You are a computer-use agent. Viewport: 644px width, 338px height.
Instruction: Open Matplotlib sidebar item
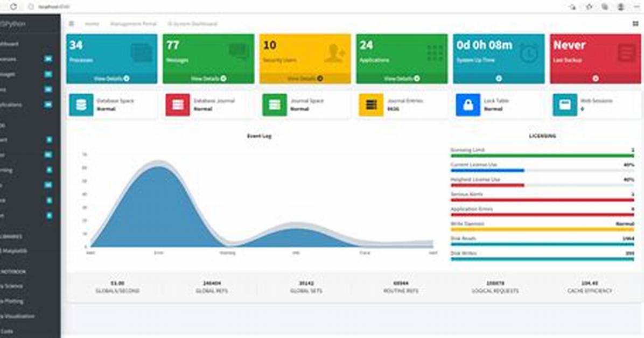click(x=13, y=251)
